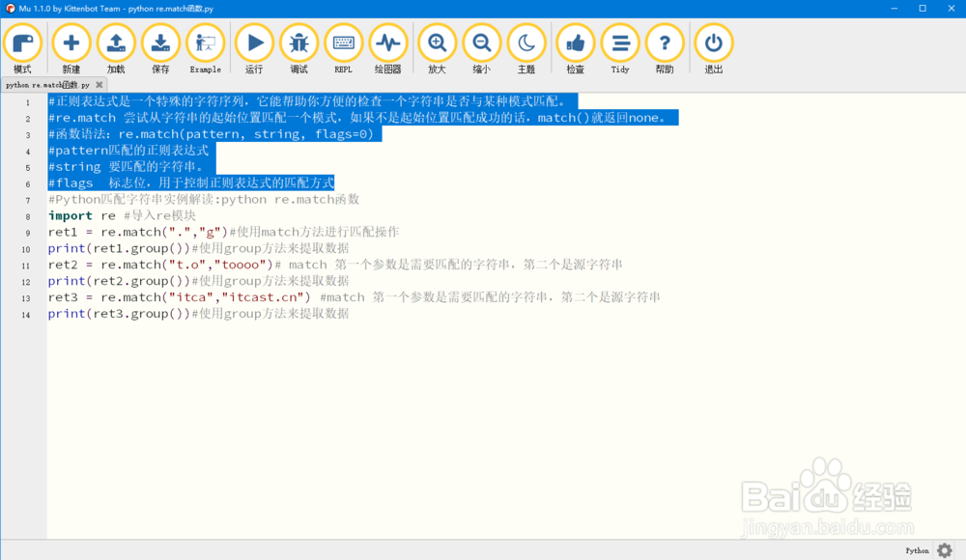Place cursor on 'import re' line

(122, 215)
